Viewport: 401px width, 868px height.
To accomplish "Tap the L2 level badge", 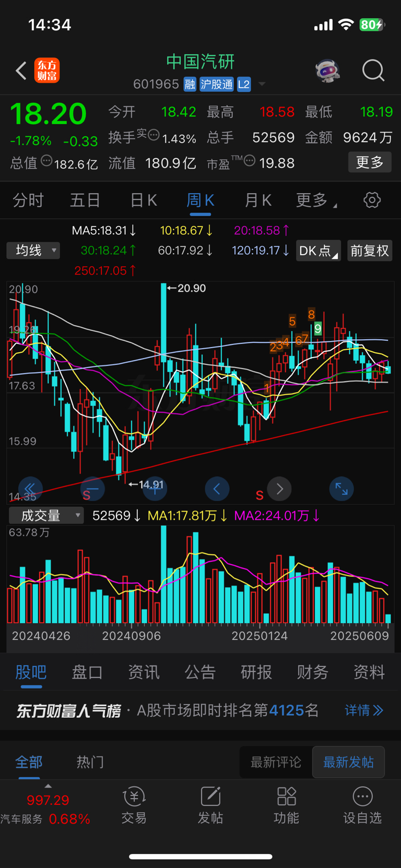I will [x=244, y=85].
